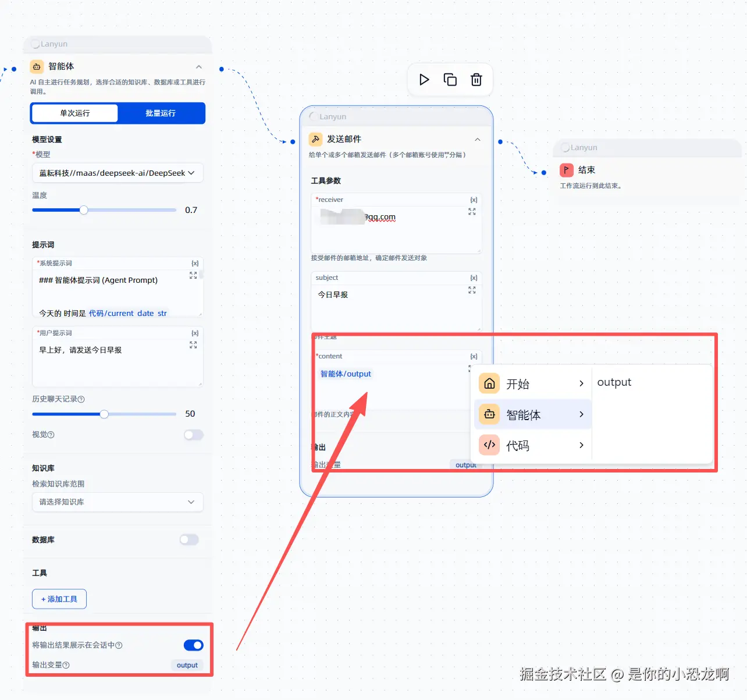
Task: Select the output variable in the submenu
Action: click(614, 382)
